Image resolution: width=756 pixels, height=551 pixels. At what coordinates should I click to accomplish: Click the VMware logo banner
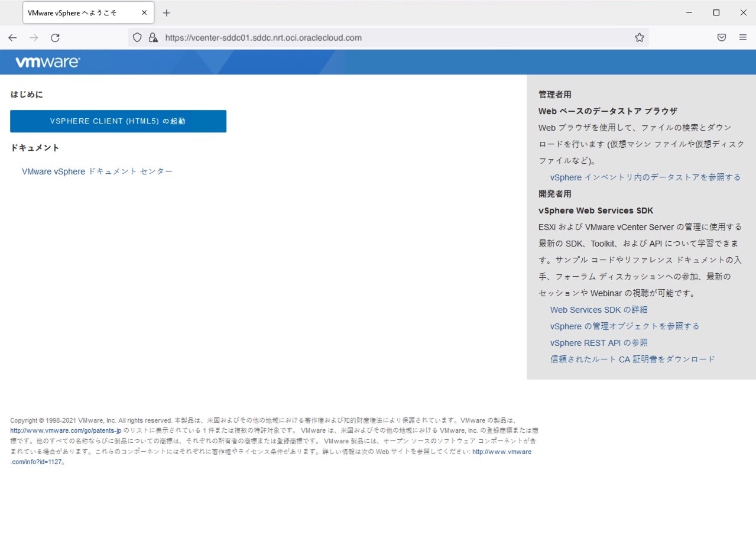click(47, 61)
